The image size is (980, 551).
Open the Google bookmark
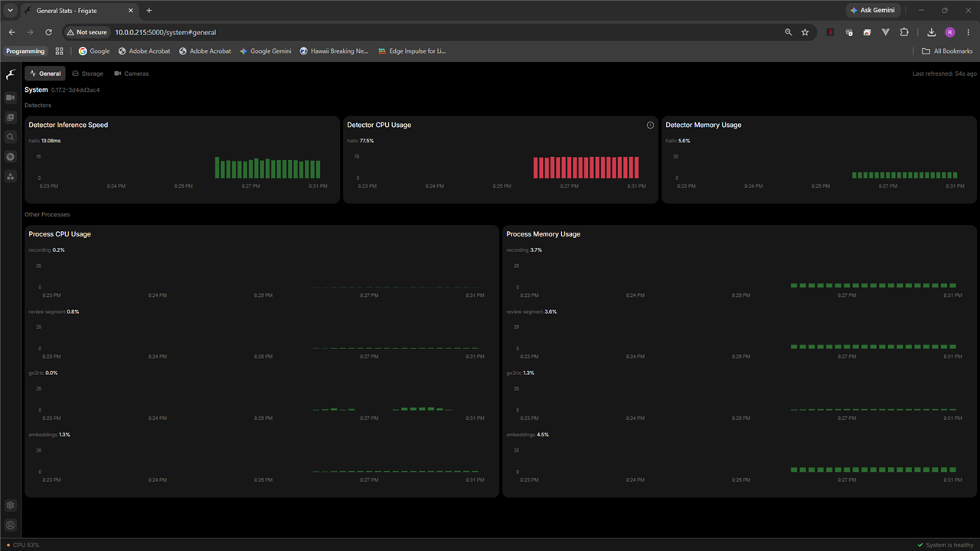tap(94, 51)
